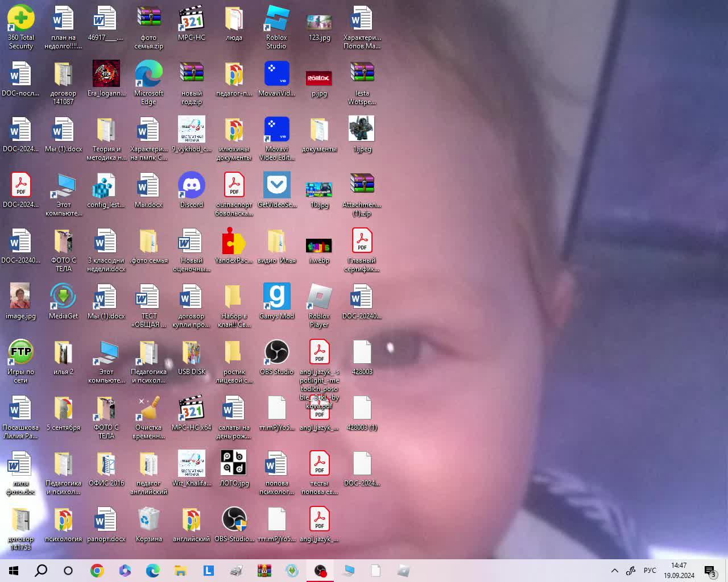
Task: Open салаты на день рож... document
Action: click(234, 417)
